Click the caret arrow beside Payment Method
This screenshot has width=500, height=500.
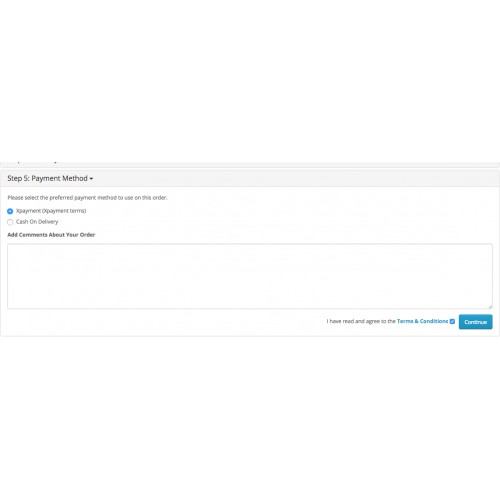point(91,179)
